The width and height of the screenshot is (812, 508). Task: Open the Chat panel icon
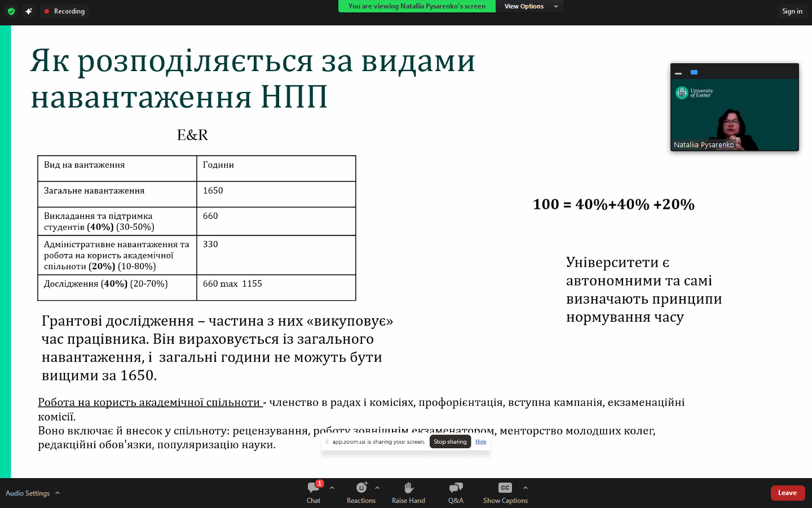point(314,488)
